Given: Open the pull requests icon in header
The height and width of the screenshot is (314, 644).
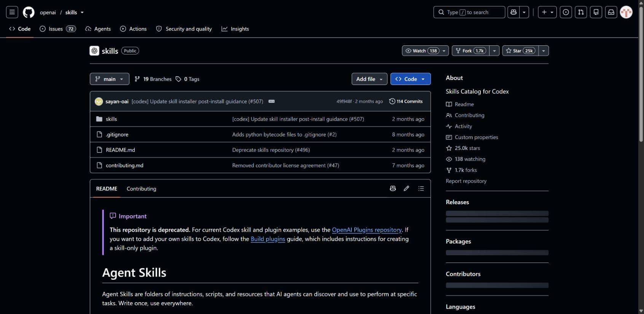Looking at the screenshot, I should click(581, 12).
